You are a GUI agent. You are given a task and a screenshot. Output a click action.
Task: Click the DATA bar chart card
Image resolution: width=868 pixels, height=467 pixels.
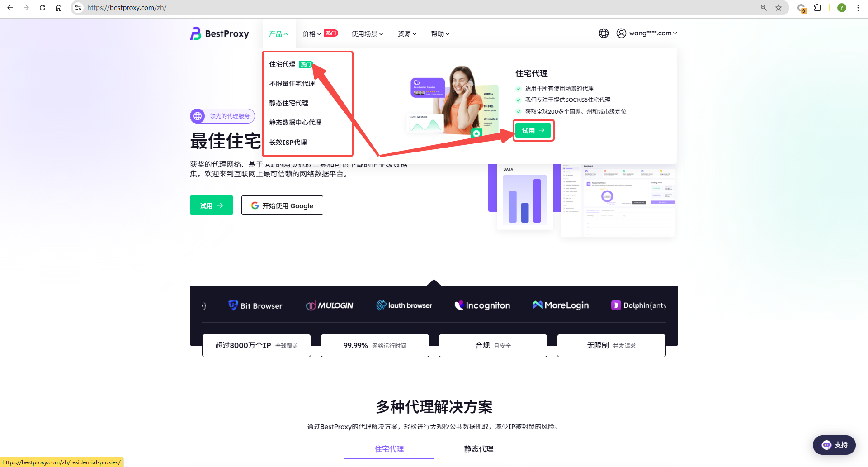(x=525, y=197)
